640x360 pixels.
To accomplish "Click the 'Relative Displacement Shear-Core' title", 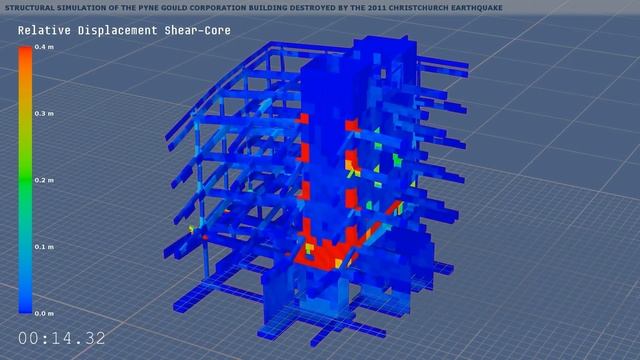I will point(124,31).
